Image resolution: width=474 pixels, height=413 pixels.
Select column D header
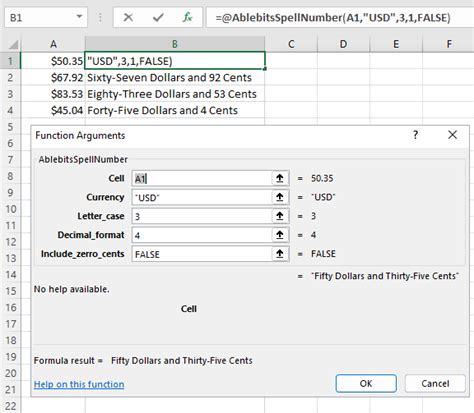click(x=343, y=44)
